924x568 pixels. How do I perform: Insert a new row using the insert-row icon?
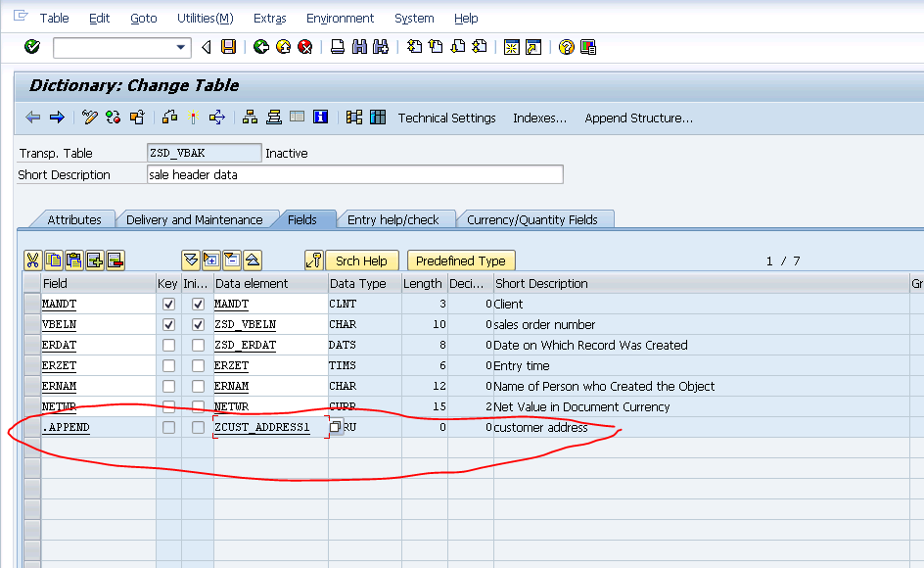[x=94, y=260]
